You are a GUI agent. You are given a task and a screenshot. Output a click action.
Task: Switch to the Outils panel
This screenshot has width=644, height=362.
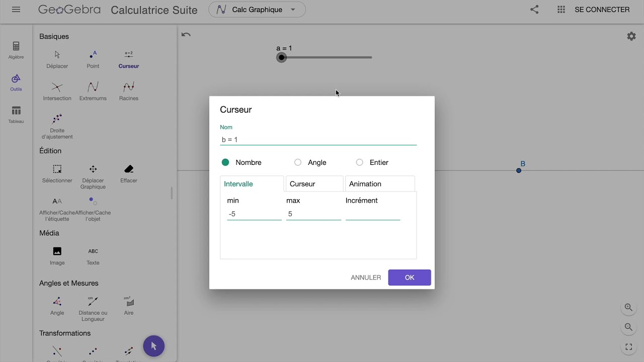[x=16, y=82]
